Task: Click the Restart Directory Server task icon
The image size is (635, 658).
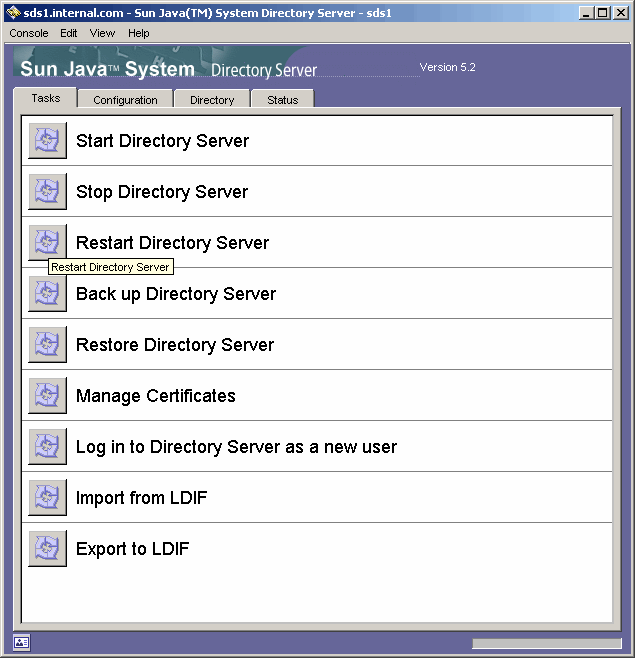Action: 47,243
